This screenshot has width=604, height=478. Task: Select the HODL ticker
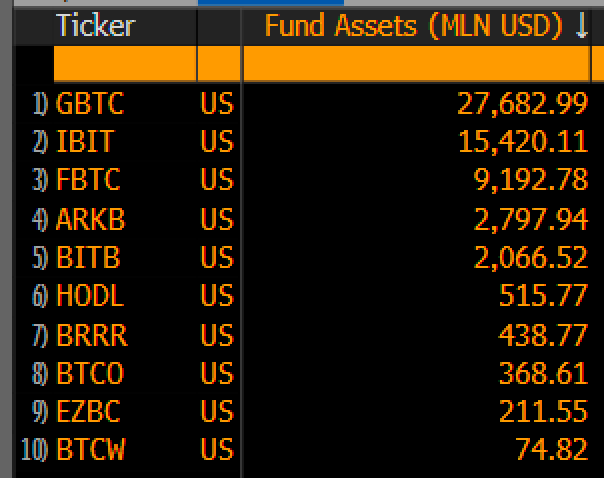(x=90, y=296)
